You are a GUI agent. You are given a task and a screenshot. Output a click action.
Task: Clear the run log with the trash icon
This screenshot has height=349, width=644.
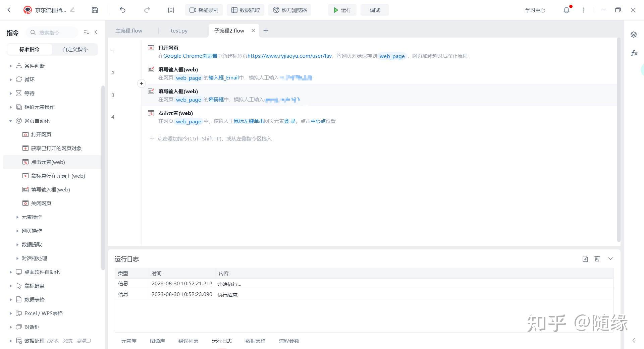597,258
